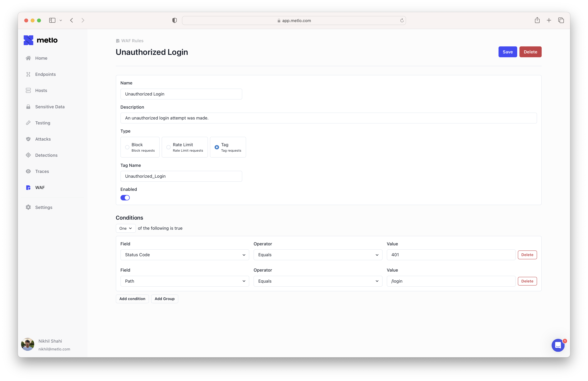588x381 pixels.
Task: Click the Attacks shield icon
Action: pyautogui.click(x=28, y=139)
